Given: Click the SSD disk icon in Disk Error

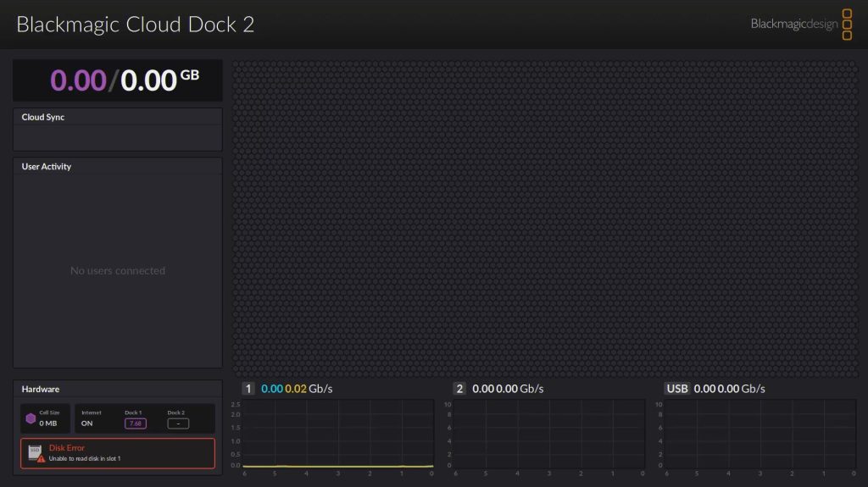Looking at the screenshot, I should click(x=35, y=451).
